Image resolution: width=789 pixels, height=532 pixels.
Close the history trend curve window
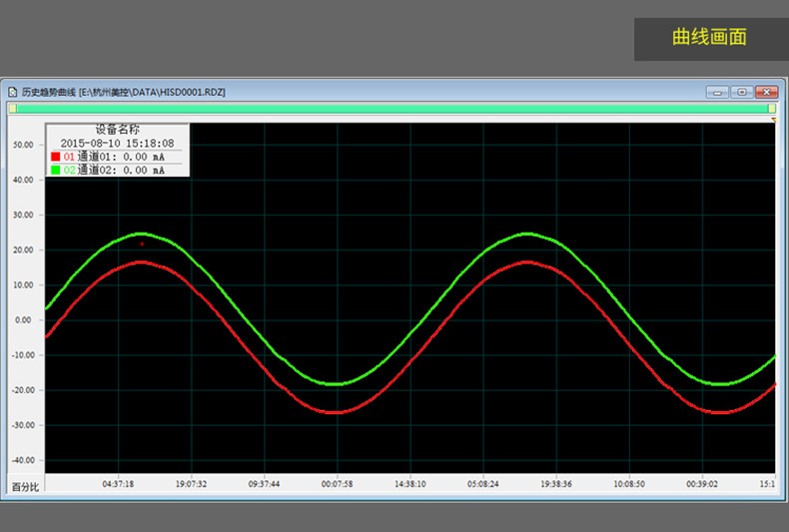(766, 92)
